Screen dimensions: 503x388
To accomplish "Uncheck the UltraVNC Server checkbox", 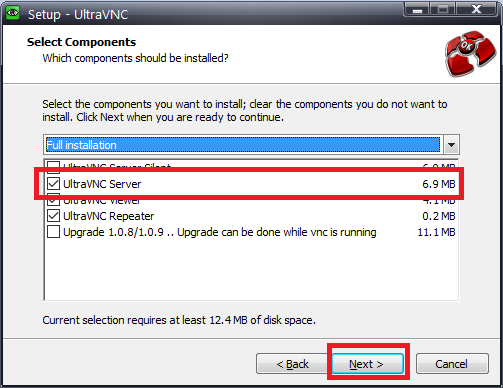I will point(53,184).
